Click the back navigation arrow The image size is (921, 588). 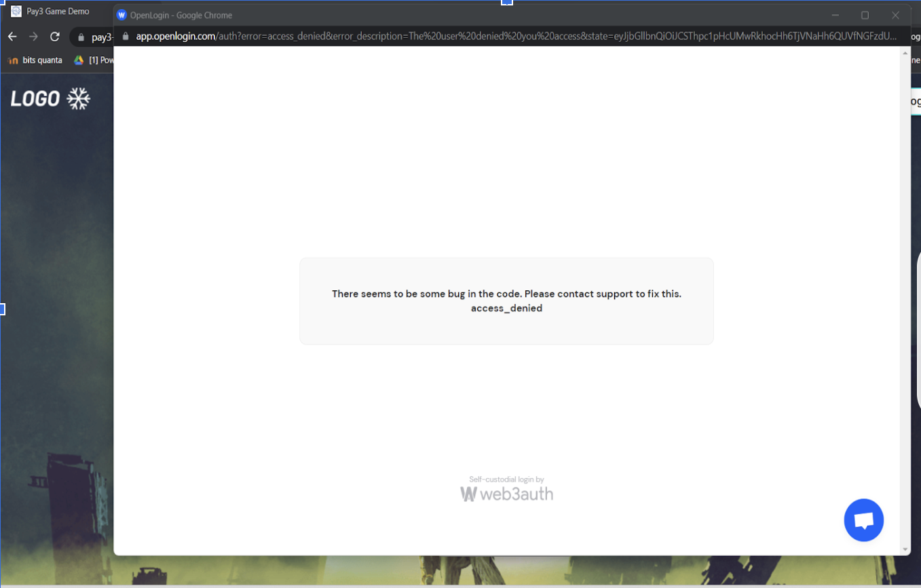coord(12,37)
